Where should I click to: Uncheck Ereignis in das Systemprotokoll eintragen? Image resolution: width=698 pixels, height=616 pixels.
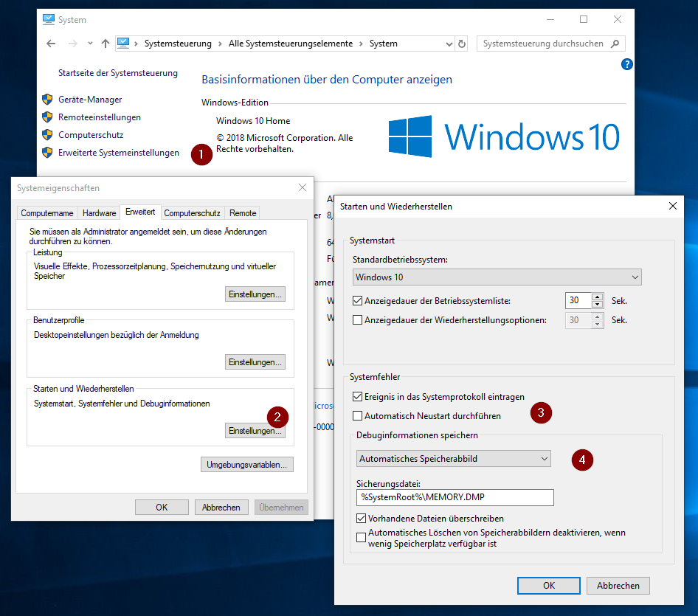(x=357, y=397)
